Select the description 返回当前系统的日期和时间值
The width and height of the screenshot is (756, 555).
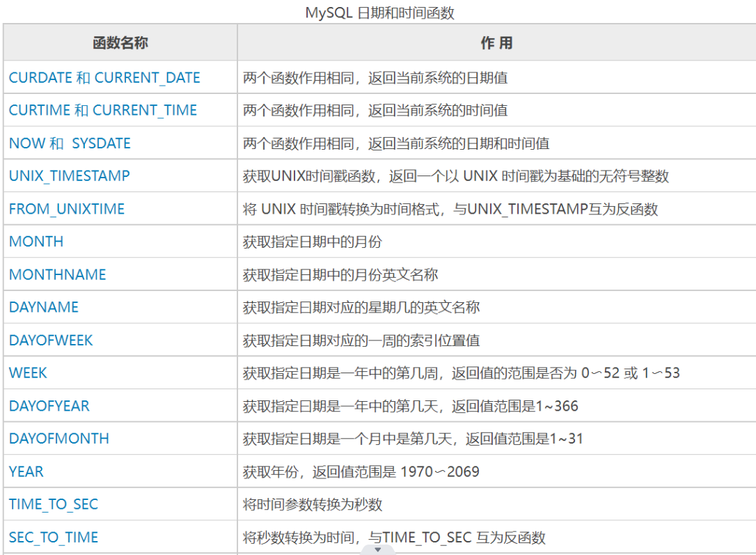(459, 143)
